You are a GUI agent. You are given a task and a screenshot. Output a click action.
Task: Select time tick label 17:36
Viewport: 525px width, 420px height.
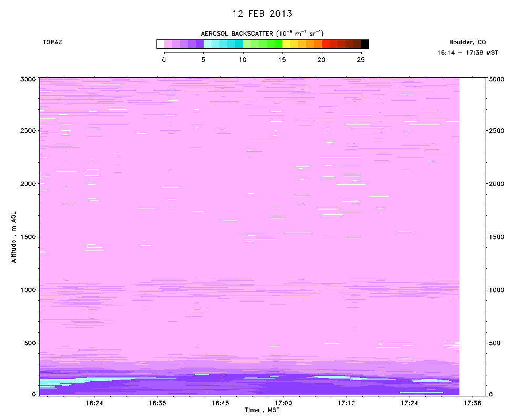pos(472,403)
